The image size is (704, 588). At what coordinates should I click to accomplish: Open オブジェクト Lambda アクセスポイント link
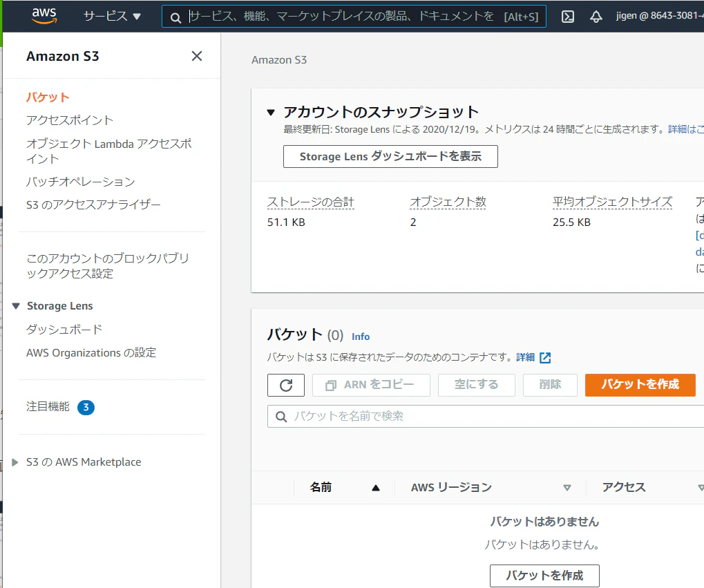pos(108,151)
